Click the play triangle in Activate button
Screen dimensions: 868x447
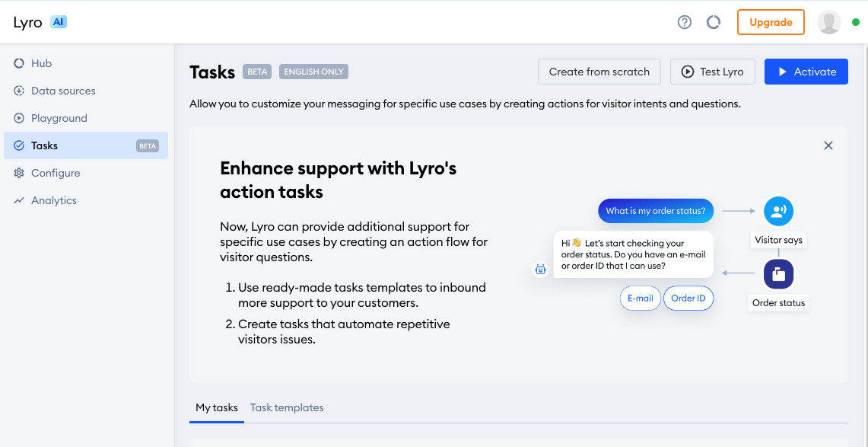782,72
